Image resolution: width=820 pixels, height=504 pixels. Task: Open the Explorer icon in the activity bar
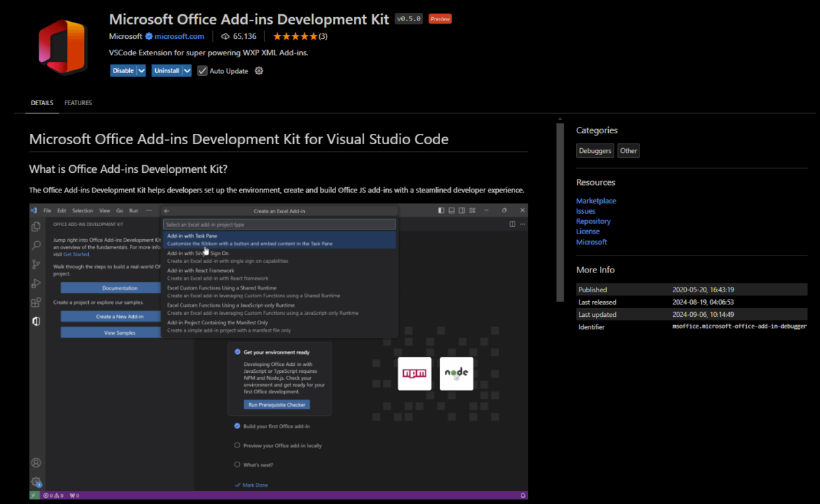[36, 226]
